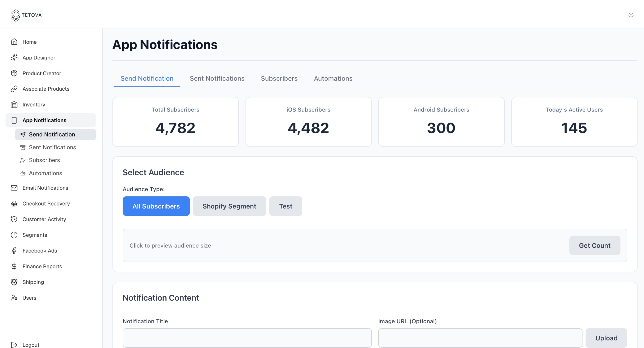Open Customer Activity history icon
Screen dimensions: 644x348
(14, 219)
